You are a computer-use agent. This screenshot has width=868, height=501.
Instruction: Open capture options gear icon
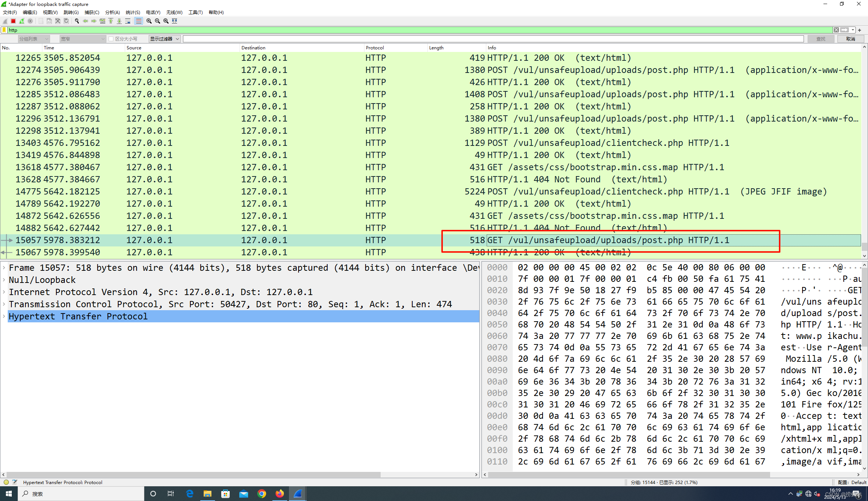coord(30,21)
